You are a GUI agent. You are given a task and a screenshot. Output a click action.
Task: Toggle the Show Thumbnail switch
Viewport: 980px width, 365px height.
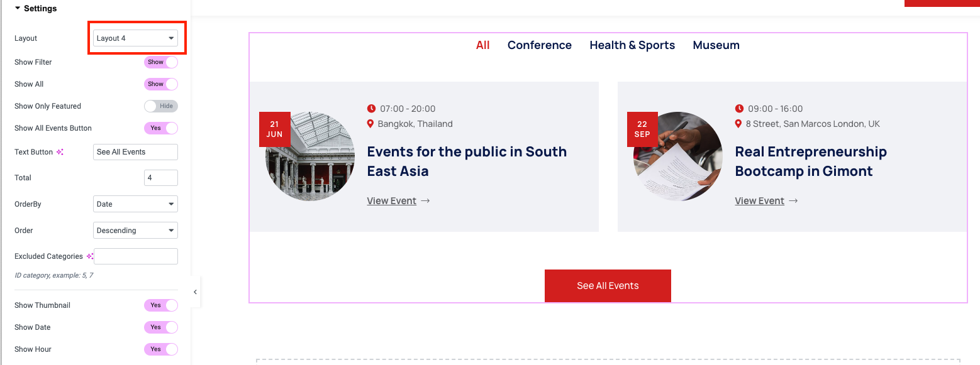161,305
